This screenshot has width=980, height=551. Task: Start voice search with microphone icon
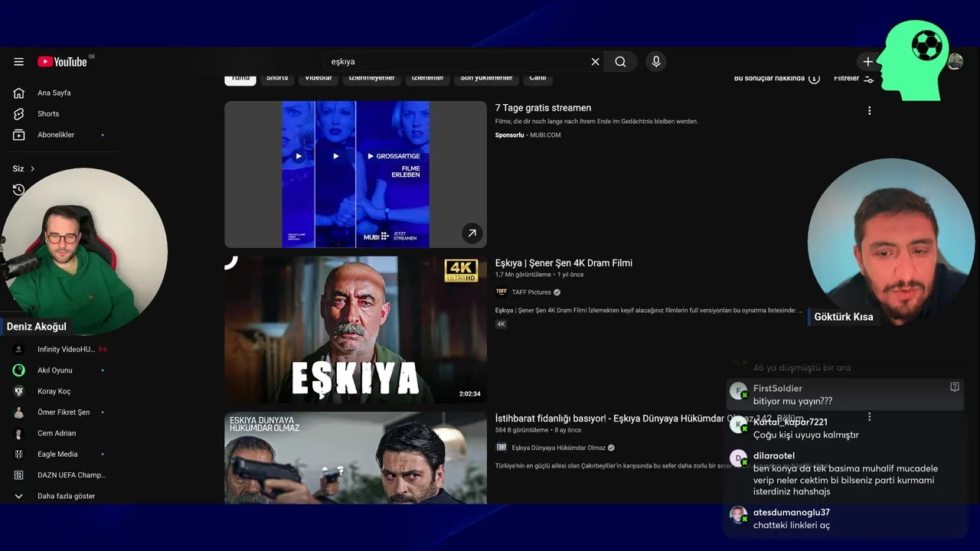(x=656, y=62)
